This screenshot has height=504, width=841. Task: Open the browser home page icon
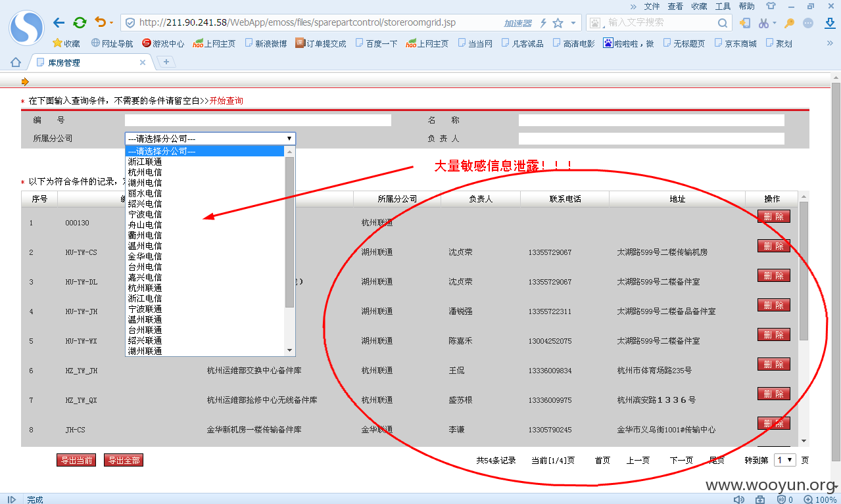(x=16, y=62)
